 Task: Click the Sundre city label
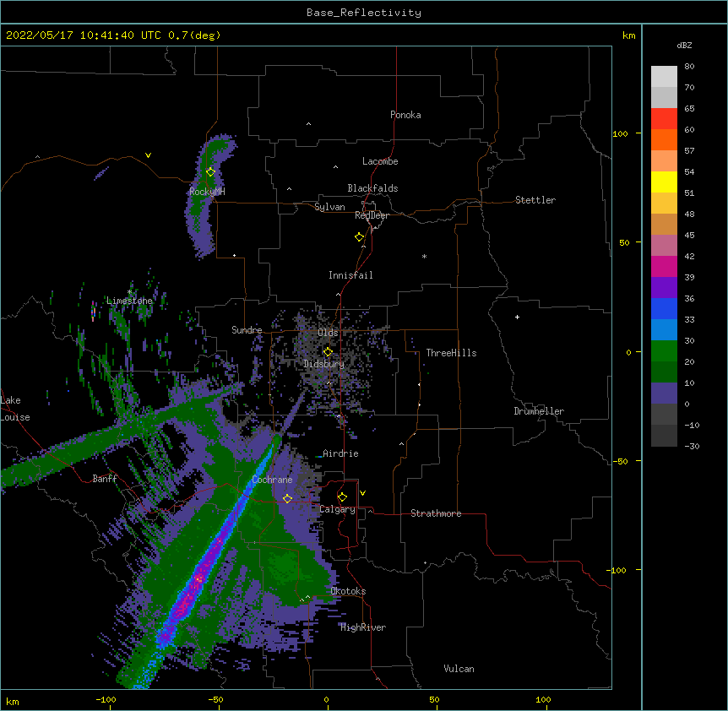(247, 330)
